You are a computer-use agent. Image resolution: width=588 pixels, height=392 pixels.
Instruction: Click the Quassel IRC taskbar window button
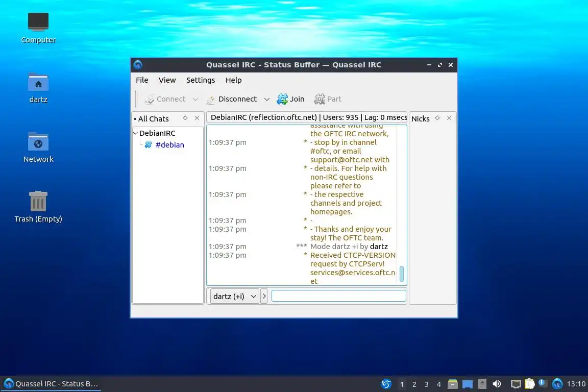pos(51,384)
